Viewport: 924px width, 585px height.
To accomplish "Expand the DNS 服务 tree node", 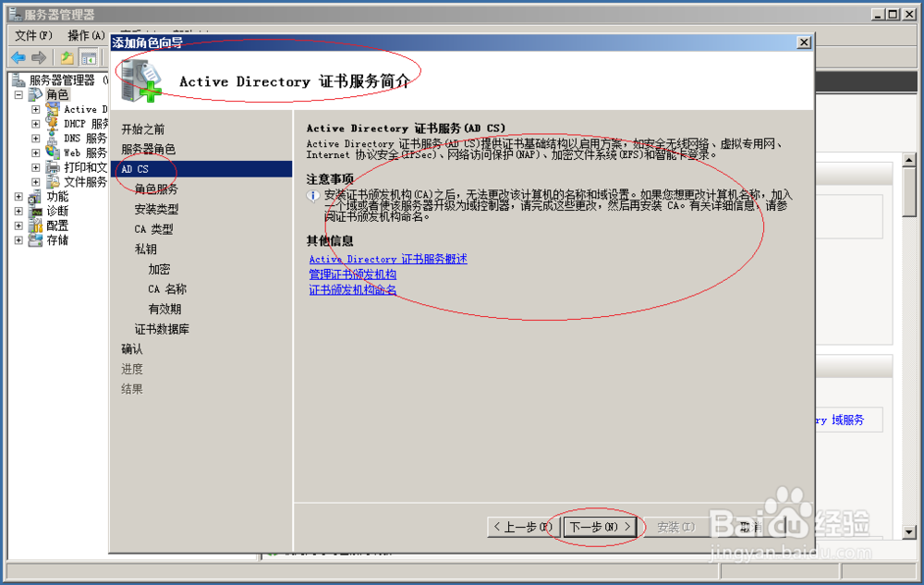I will pos(36,139).
